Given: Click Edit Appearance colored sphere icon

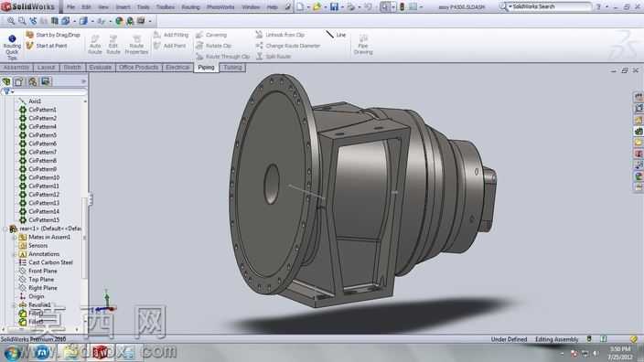Looking at the screenshot, I should pos(119,20).
